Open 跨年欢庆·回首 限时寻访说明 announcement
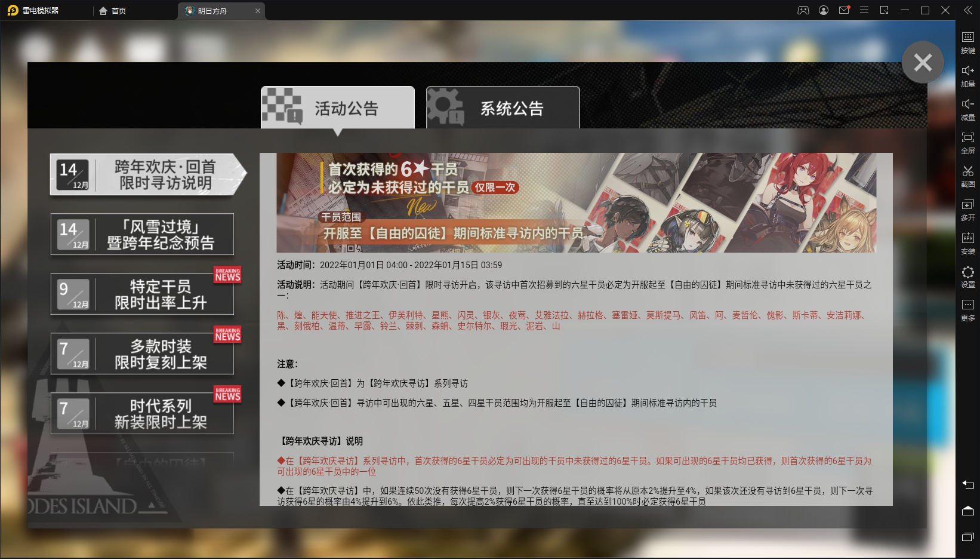The image size is (980, 559). point(148,174)
